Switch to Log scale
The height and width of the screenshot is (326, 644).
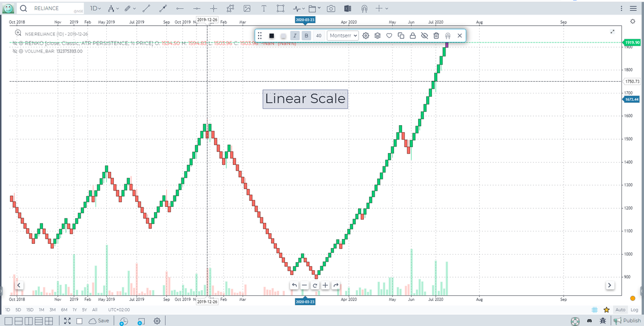coord(634,310)
